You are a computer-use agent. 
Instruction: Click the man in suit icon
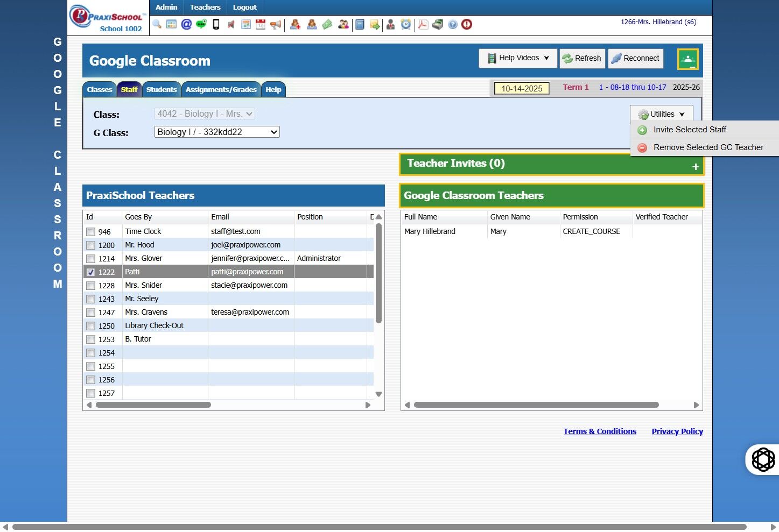click(x=391, y=24)
